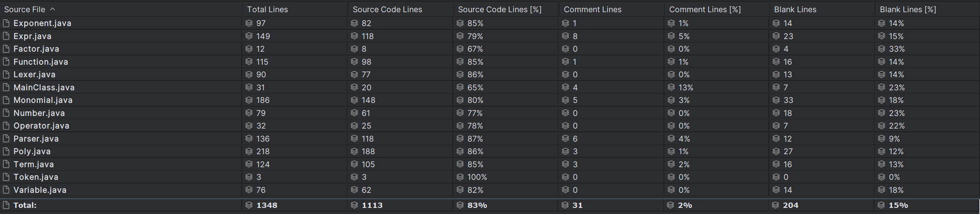Click the file icon beside Exponent.java
The height and width of the screenshot is (214, 980).
click(x=6, y=23)
